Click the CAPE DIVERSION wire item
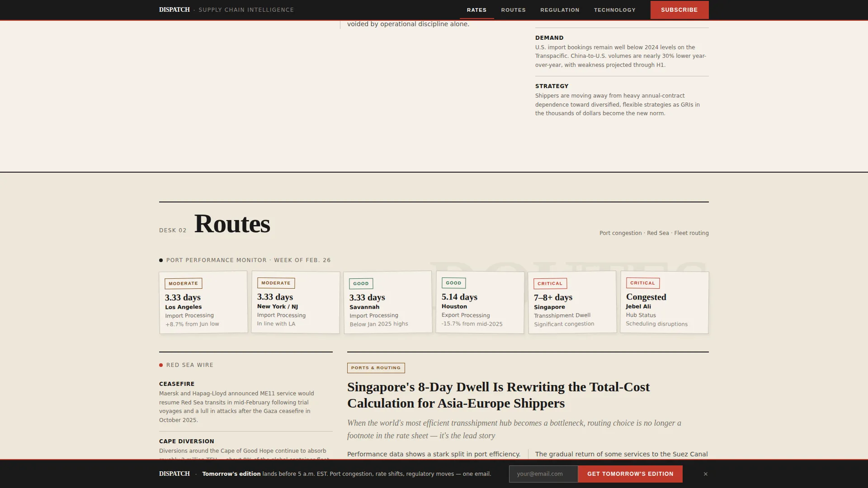Screen dimensions: 868x488 point(245,449)
